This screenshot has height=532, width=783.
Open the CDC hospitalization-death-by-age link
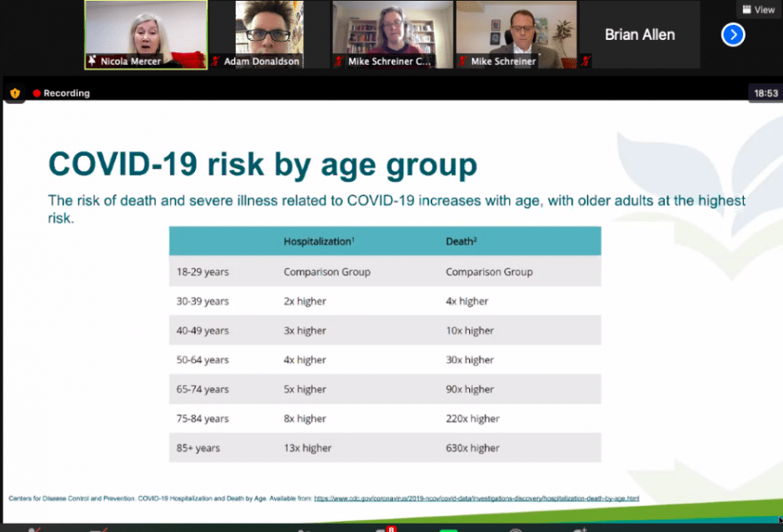[476, 499]
